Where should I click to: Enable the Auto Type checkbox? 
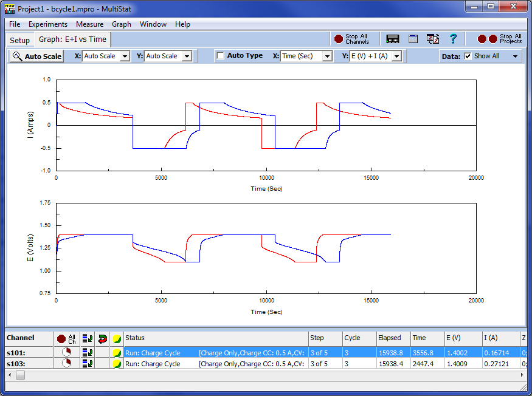[220, 56]
